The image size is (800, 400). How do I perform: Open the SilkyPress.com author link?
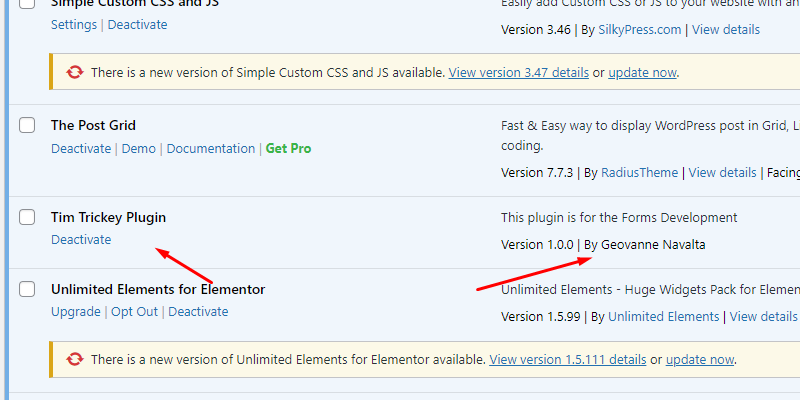(640, 30)
